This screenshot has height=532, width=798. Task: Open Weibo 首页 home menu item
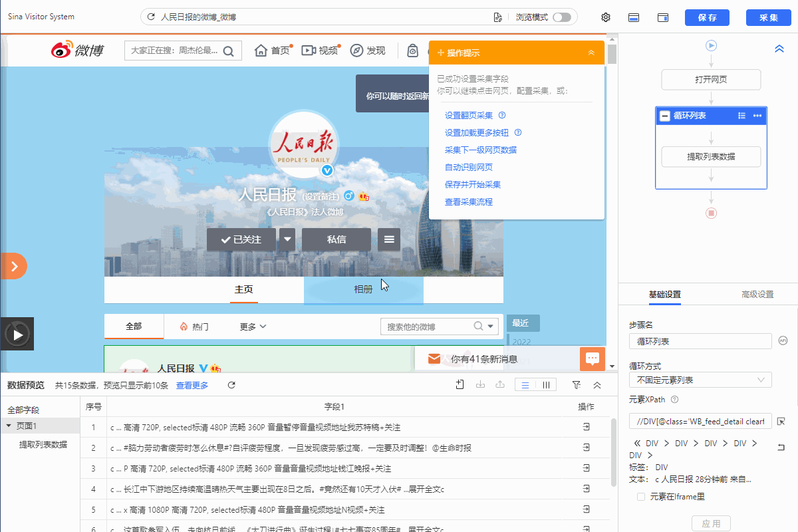point(272,51)
